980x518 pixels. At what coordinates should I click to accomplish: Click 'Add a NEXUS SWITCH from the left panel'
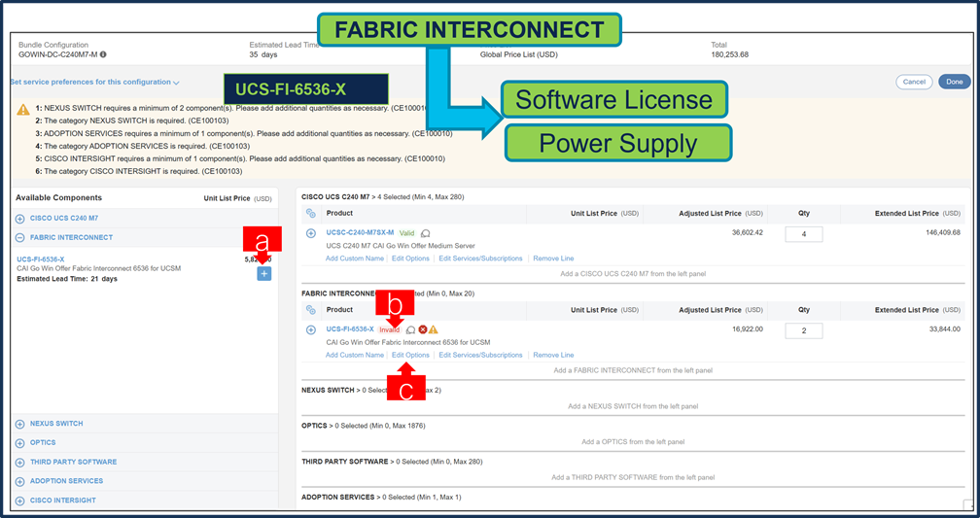(633, 406)
